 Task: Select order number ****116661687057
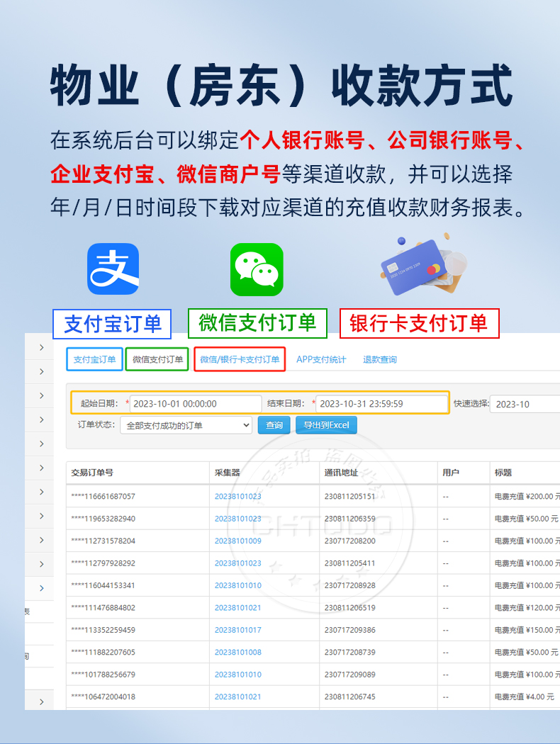tap(103, 496)
